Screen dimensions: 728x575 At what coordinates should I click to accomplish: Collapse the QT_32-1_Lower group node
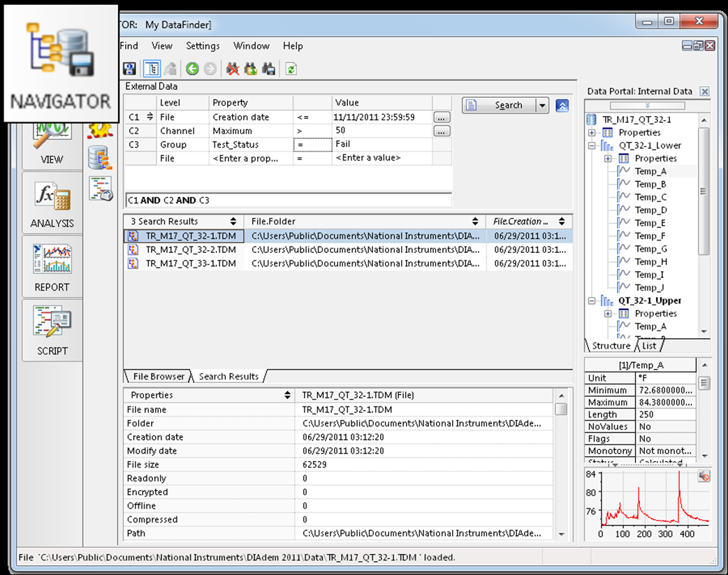point(592,146)
